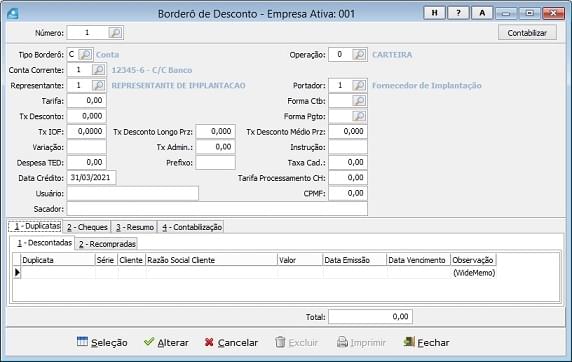Click the Seleção button
572x362 pixels.
click(x=102, y=342)
